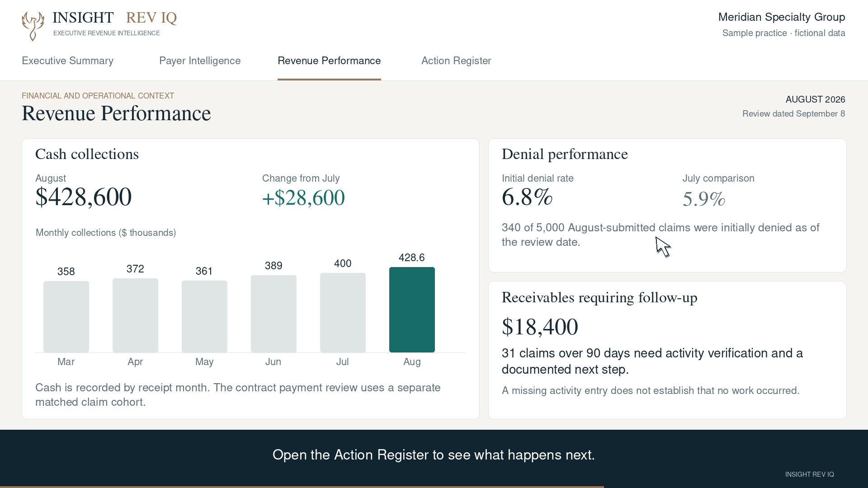Select the 6.8% initial denial rate

pyautogui.click(x=527, y=197)
